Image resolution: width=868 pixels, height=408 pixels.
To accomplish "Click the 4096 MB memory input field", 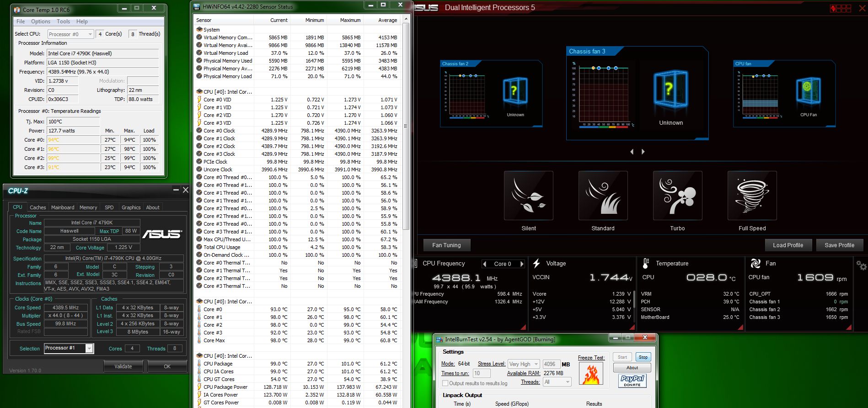I will point(551,364).
